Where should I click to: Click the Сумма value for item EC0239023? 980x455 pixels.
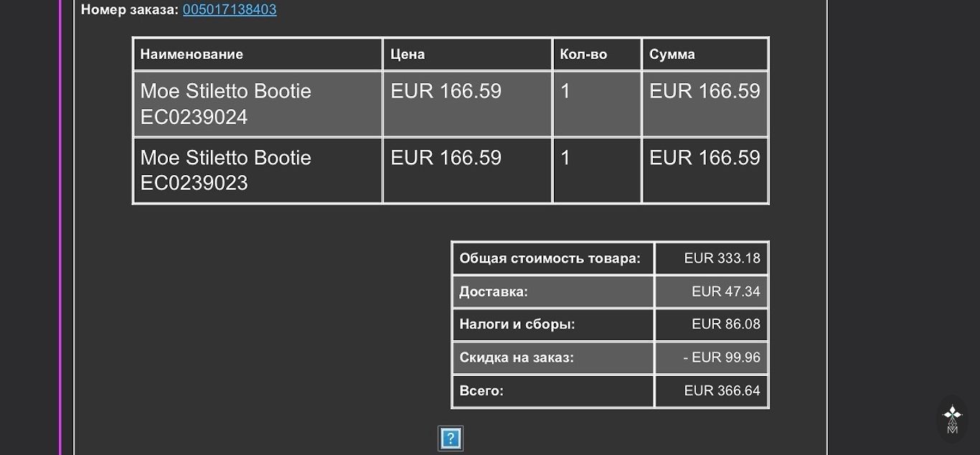(x=705, y=158)
